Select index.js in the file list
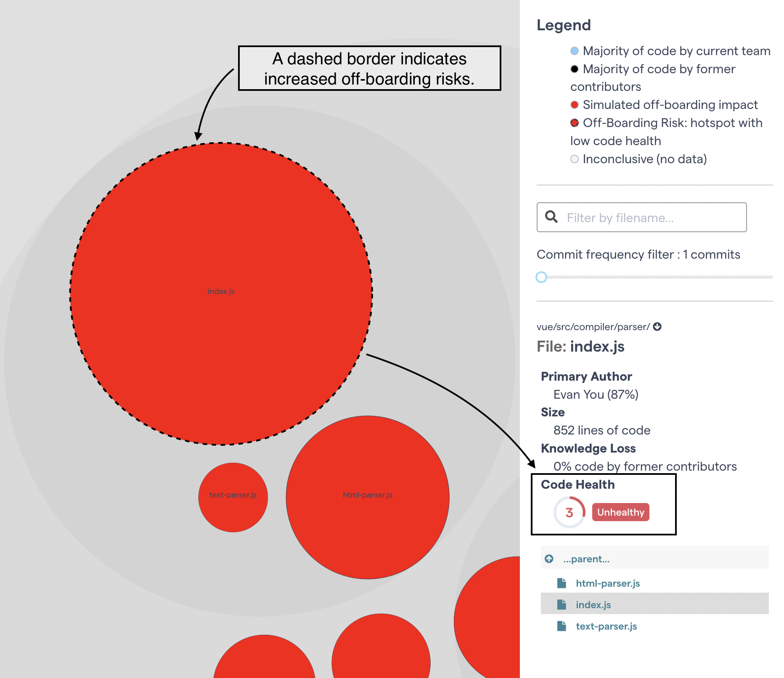The width and height of the screenshot is (784, 678). [593, 605]
